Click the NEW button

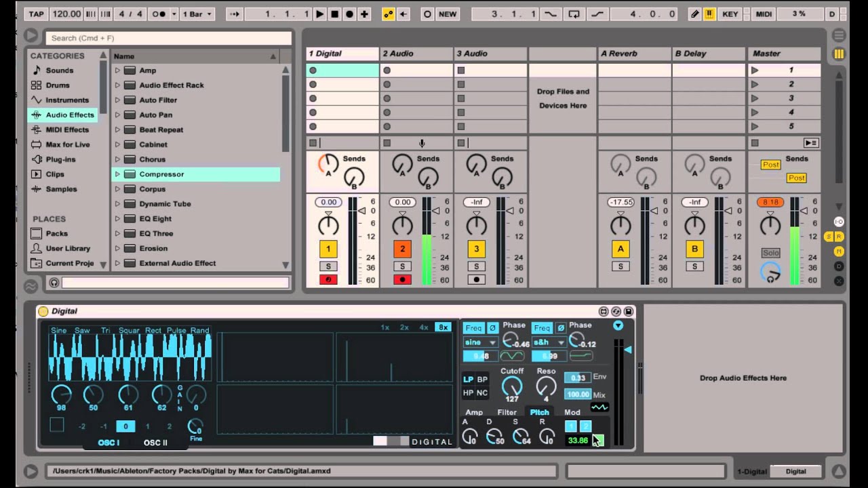click(448, 14)
